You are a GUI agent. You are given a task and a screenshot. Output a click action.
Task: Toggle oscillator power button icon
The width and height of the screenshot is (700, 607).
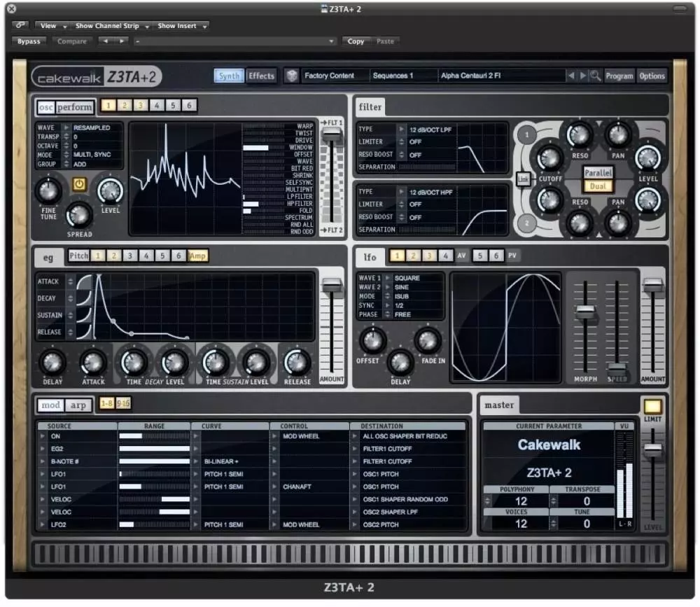pyautogui.click(x=79, y=184)
